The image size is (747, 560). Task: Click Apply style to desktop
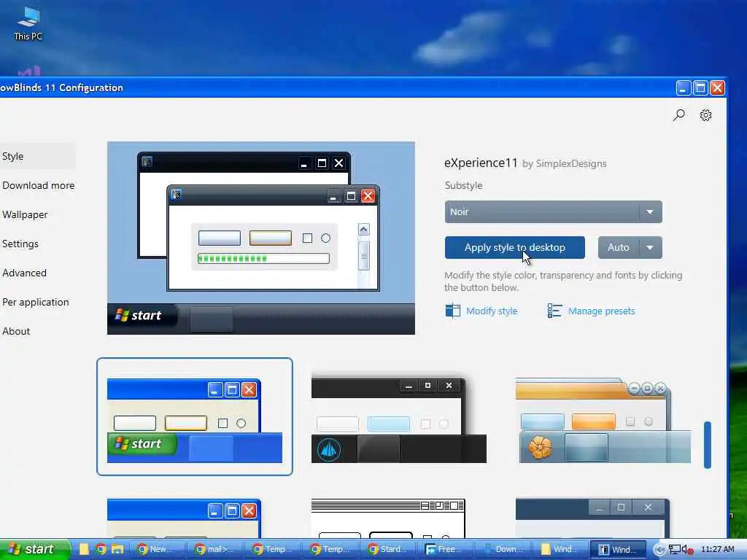click(x=514, y=248)
